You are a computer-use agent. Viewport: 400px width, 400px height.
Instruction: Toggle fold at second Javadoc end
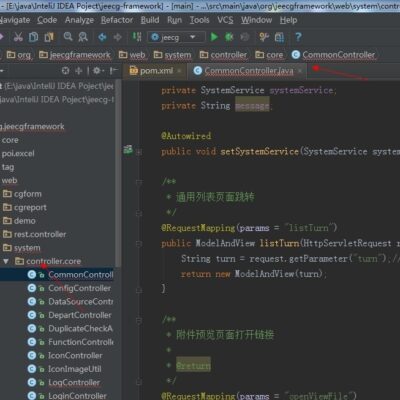point(139,382)
